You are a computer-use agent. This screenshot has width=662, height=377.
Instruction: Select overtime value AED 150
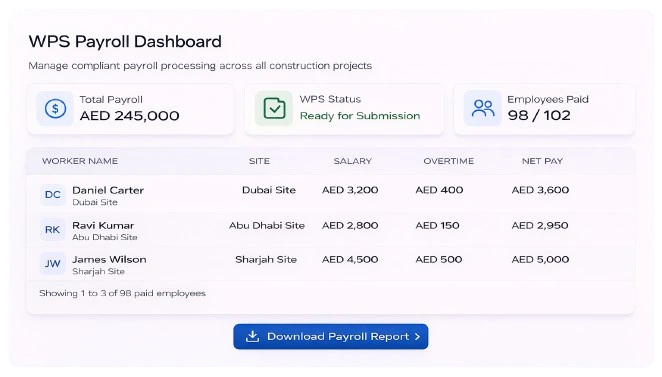point(437,225)
